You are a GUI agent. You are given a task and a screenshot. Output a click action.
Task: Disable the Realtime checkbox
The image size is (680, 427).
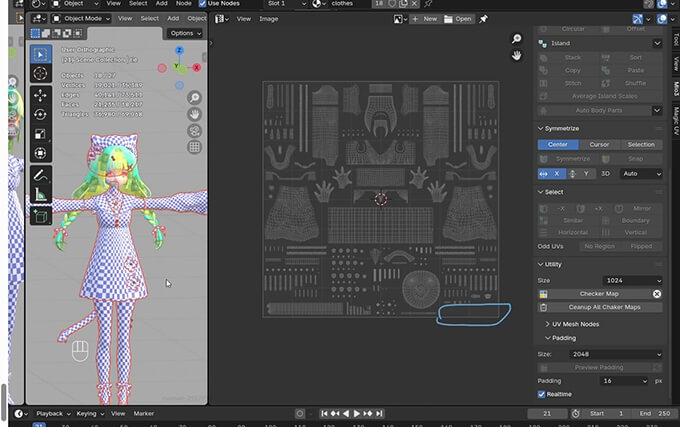click(x=542, y=394)
